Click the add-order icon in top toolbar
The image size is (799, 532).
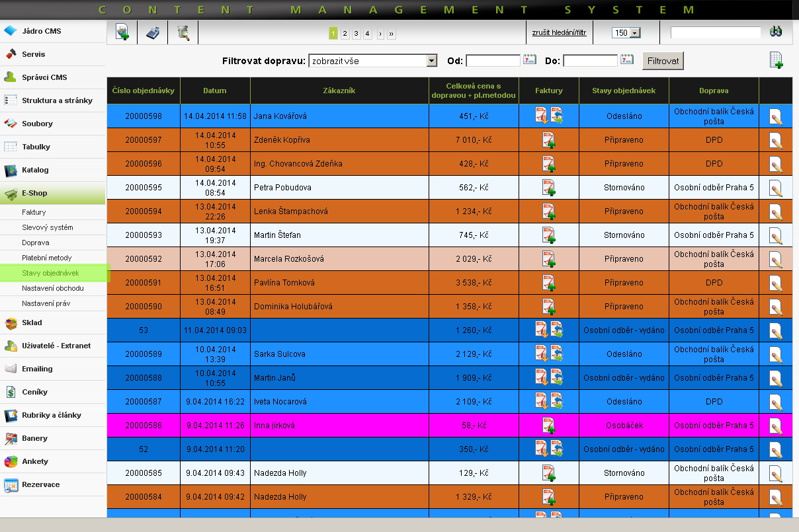[x=122, y=32]
